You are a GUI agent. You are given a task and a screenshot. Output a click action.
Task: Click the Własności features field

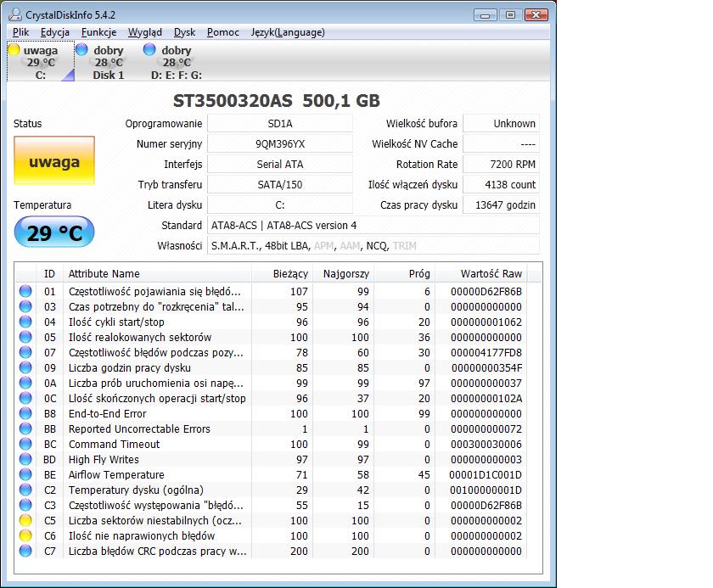[x=373, y=246]
